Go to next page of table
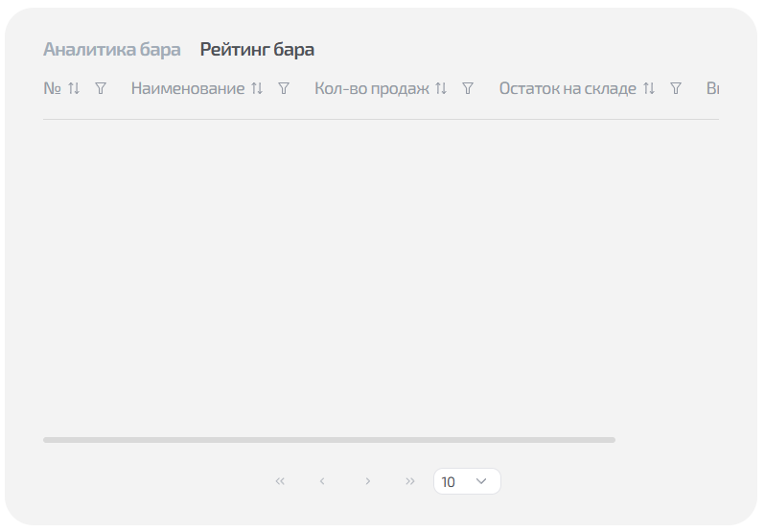The image size is (765, 532). coord(368,481)
